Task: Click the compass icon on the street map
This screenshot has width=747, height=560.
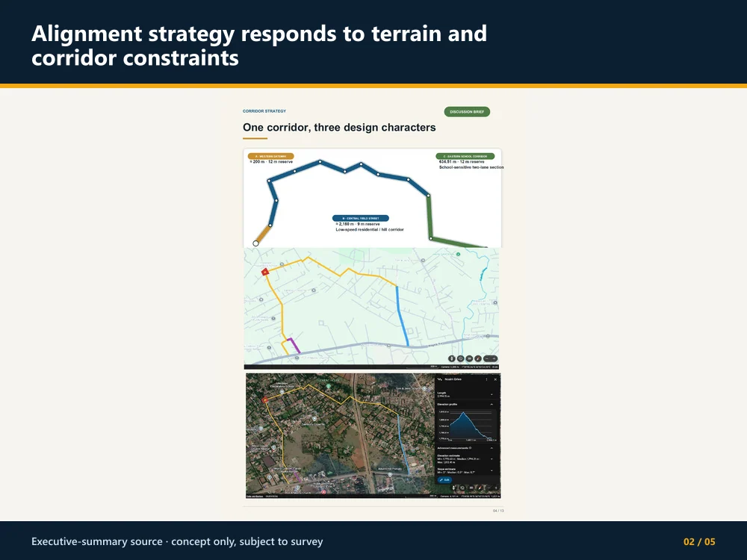Action: (478, 358)
